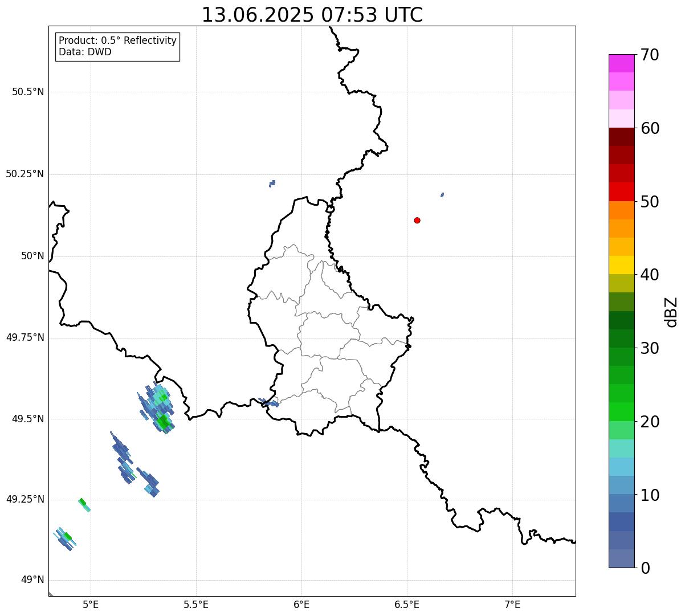Click the 49.75°N latitude label
This screenshot has width=685, height=616.
(25, 337)
